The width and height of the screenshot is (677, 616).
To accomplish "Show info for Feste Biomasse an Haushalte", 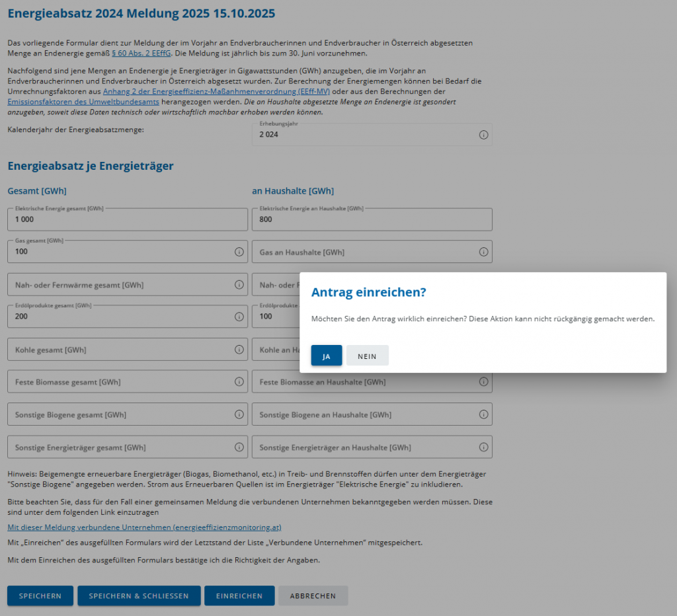I will 483,382.
